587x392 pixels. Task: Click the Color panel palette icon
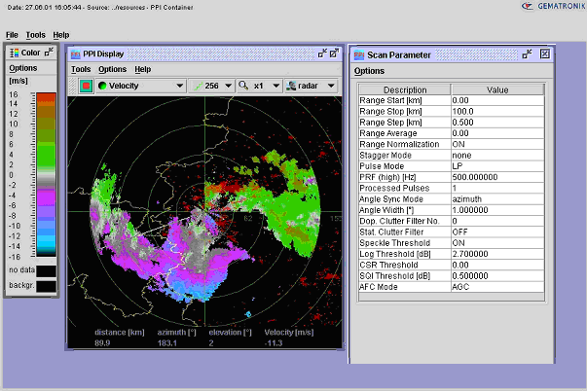[x=15, y=53]
